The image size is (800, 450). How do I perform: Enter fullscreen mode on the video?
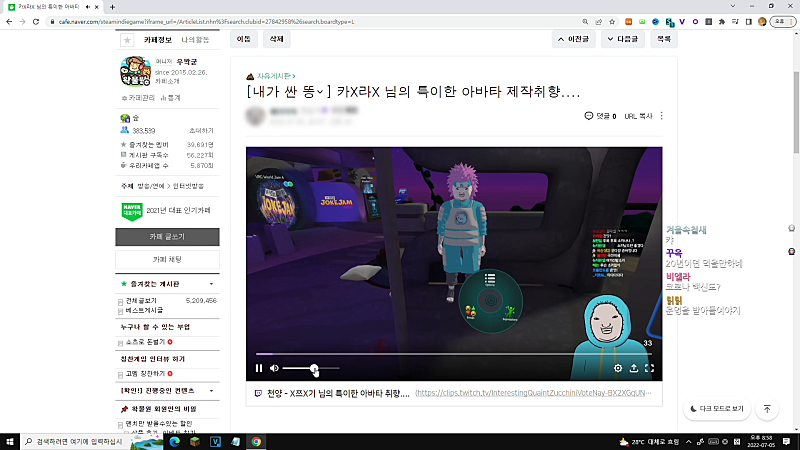tap(649, 368)
